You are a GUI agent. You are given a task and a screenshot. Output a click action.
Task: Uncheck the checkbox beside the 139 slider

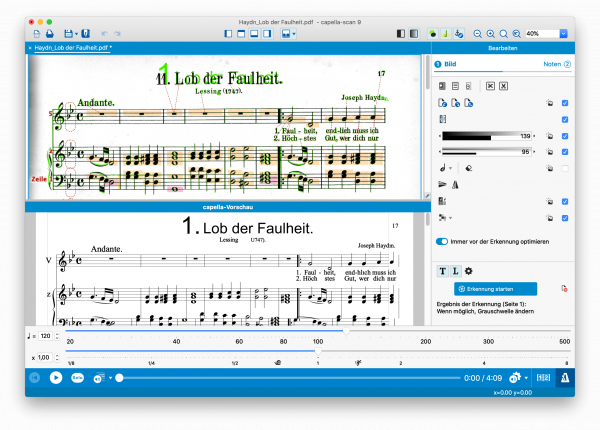click(x=565, y=135)
